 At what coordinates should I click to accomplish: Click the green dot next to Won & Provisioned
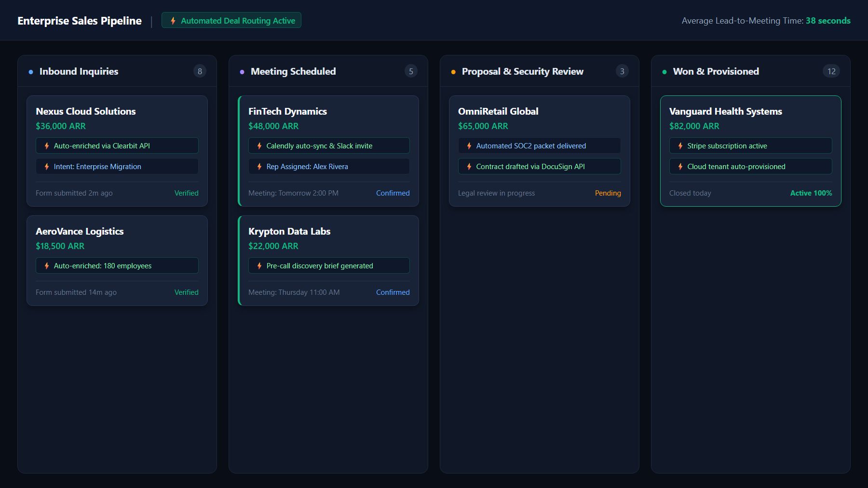(665, 72)
